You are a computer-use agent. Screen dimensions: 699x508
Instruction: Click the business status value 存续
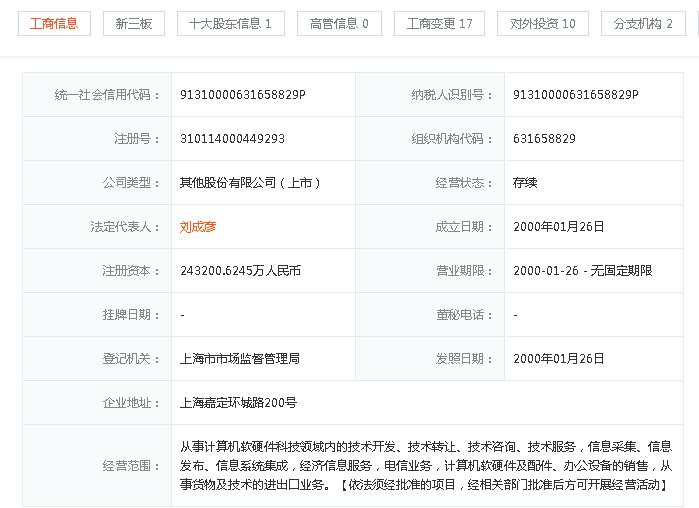click(x=525, y=183)
